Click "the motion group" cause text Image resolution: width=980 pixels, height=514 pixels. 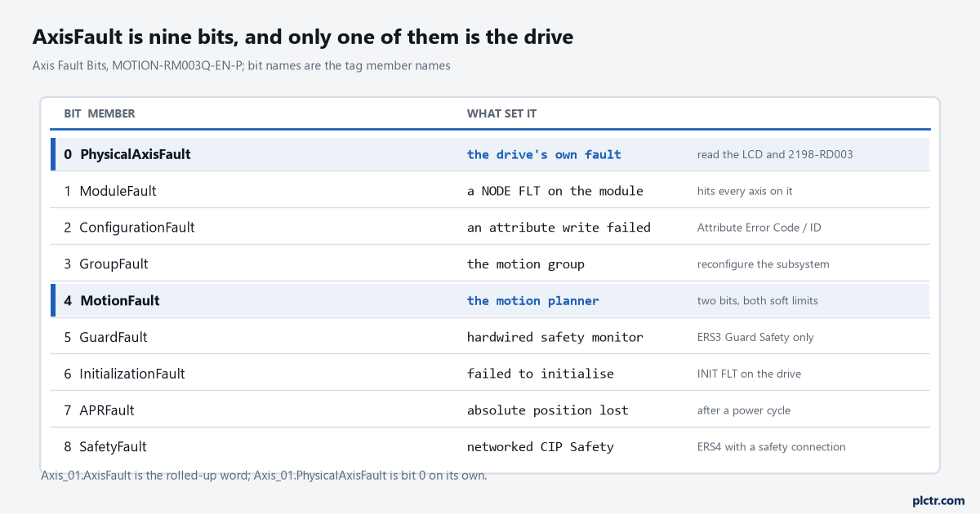tap(526, 264)
